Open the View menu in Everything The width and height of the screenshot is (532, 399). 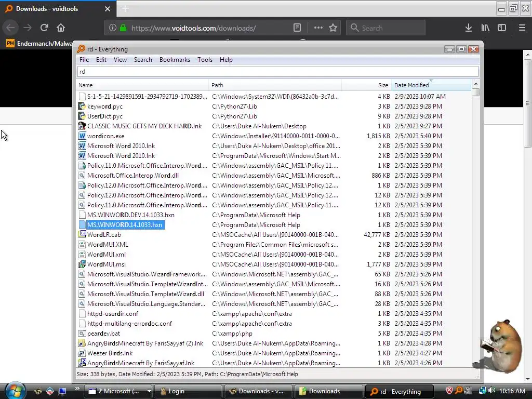pyautogui.click(x=120, y=60)
